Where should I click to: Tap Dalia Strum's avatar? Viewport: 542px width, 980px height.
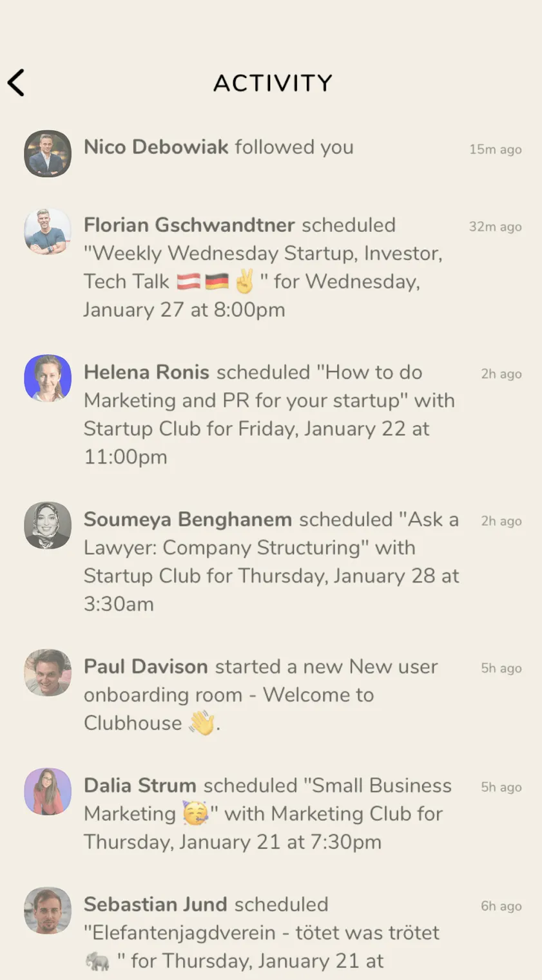(x=48, y=791)
